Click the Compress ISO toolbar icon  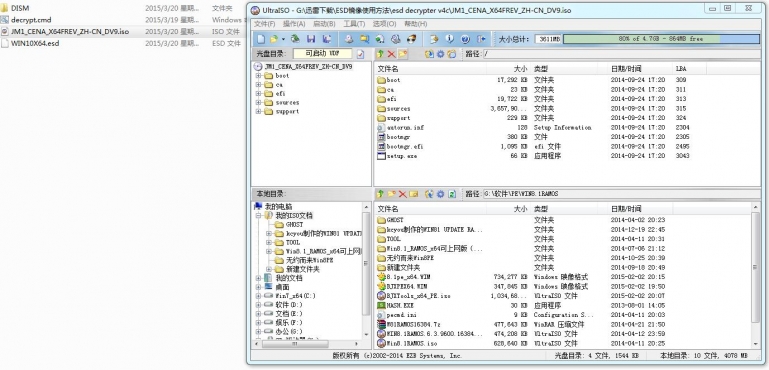tap(364, 39)
